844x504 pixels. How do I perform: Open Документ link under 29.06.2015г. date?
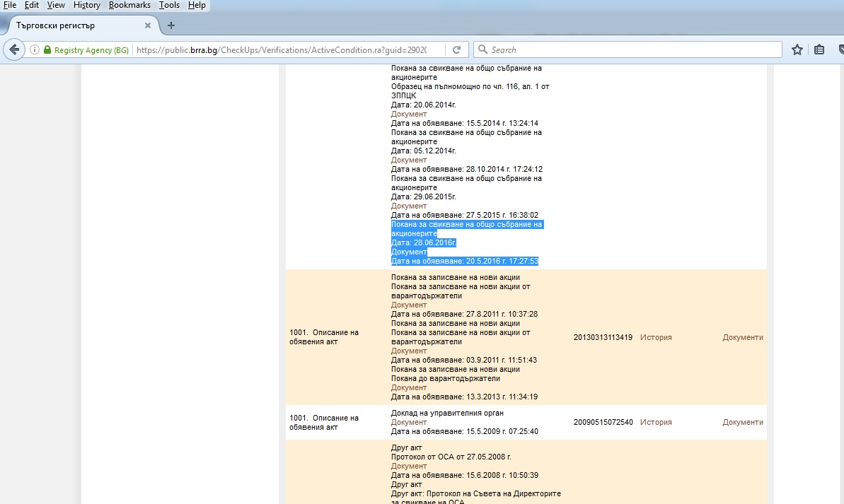tap(408, 206)
